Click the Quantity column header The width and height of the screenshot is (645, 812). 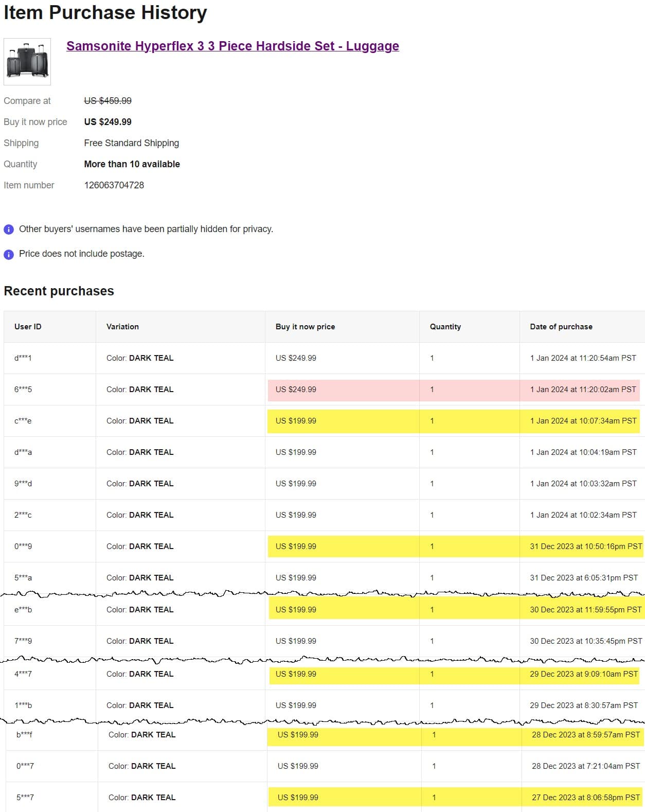pos(445,327)
